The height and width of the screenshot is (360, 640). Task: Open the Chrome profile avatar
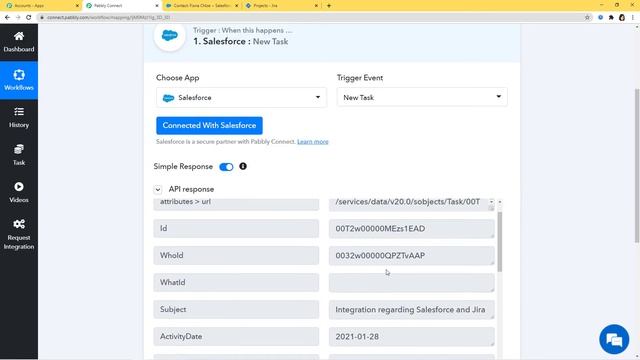pos(622,18)
